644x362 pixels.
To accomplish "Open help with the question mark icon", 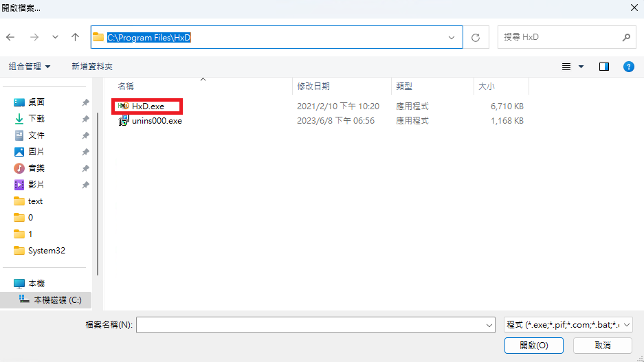I will pos(628,67).
